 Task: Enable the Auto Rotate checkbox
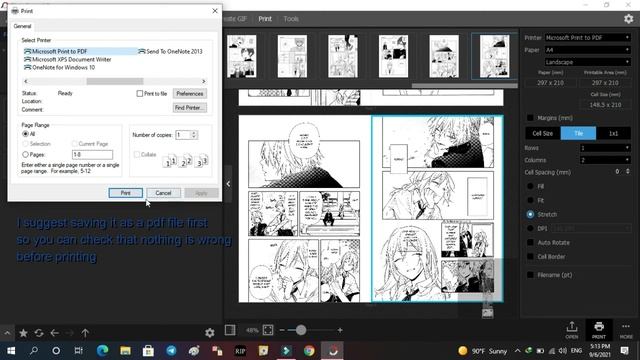[x=530, y=242]
